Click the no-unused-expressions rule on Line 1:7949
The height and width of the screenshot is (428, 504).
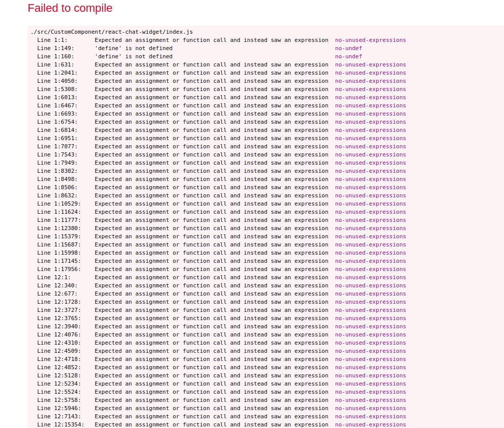[370, 163]
